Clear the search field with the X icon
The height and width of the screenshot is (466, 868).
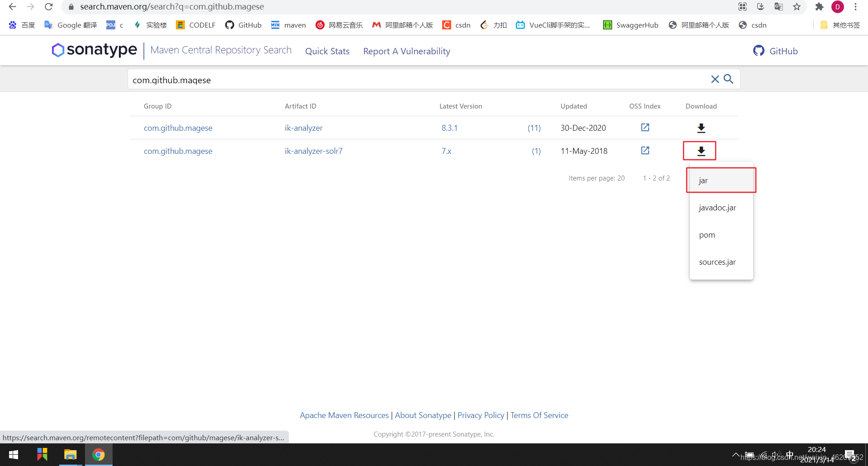(x=715, y=79)
